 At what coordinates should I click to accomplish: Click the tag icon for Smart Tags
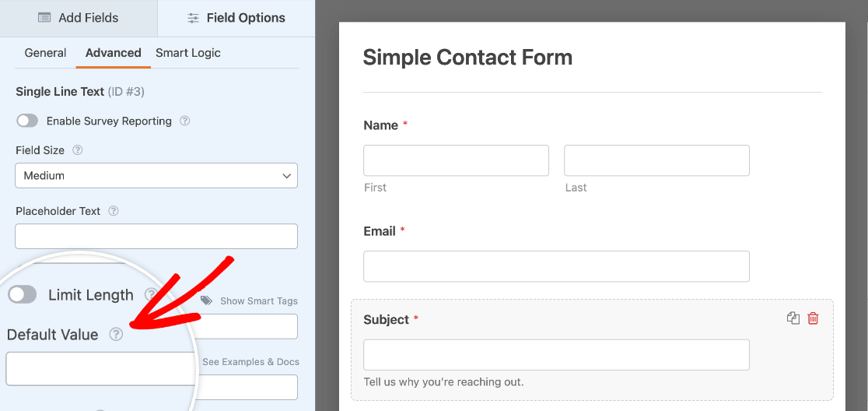point(206,300)
